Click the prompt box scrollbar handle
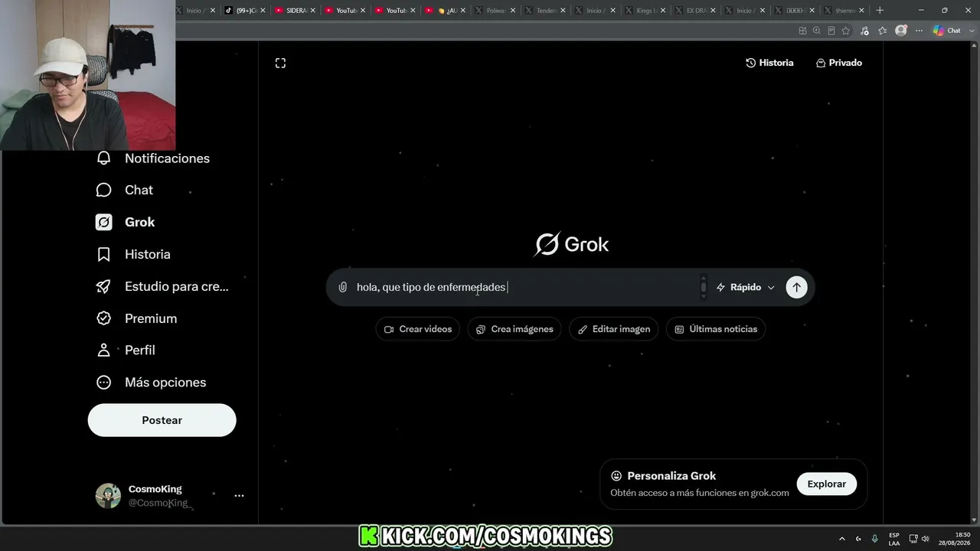980x551 pixels. tap(704, 287)
